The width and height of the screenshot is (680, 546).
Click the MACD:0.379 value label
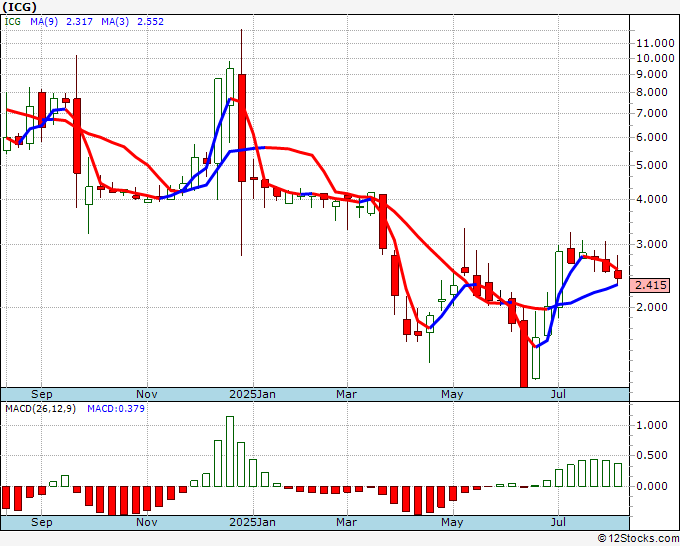point(116,409)
